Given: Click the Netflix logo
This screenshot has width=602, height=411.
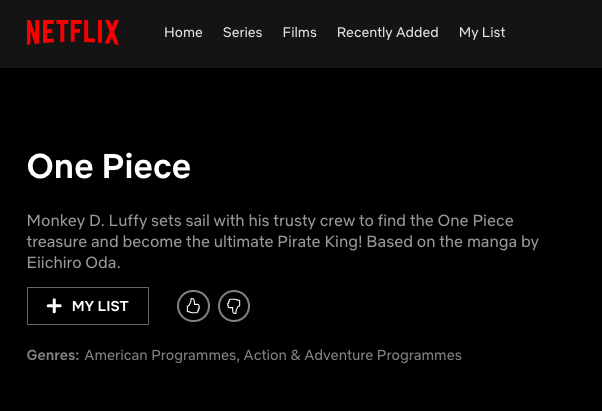Looking at the screenshot, I should [73, 33].
